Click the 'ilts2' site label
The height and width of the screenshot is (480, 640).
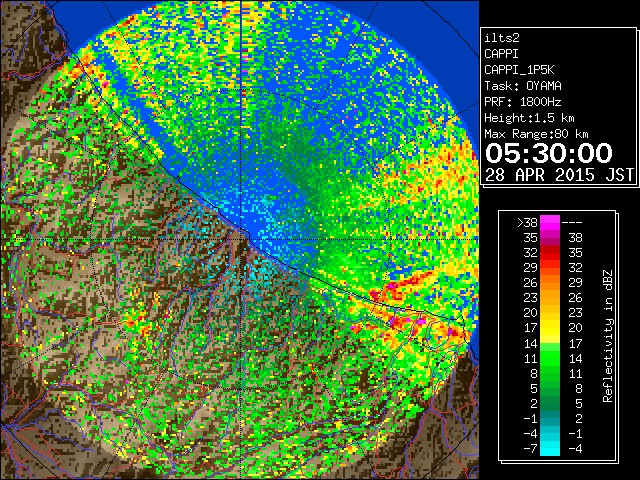[x=502, y=38]
